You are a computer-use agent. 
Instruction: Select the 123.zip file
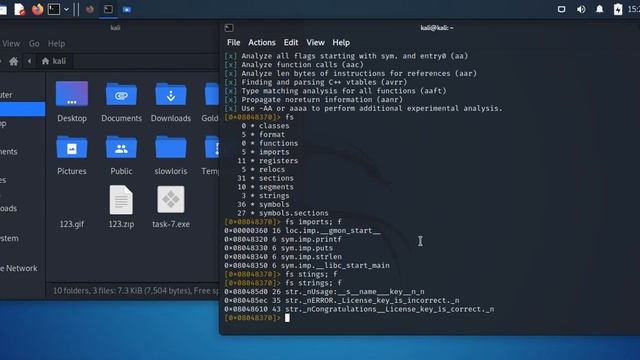[x=121, y=207]
